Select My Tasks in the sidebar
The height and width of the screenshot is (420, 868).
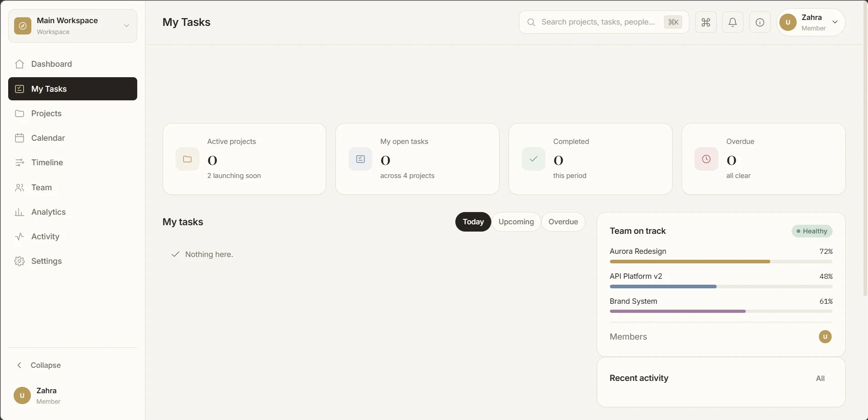(73, 89)
